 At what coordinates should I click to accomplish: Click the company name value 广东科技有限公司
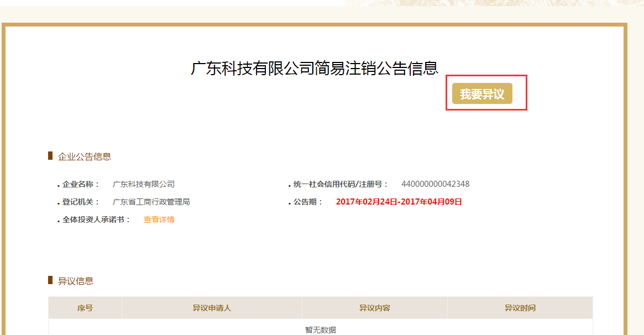click(144, 184)
